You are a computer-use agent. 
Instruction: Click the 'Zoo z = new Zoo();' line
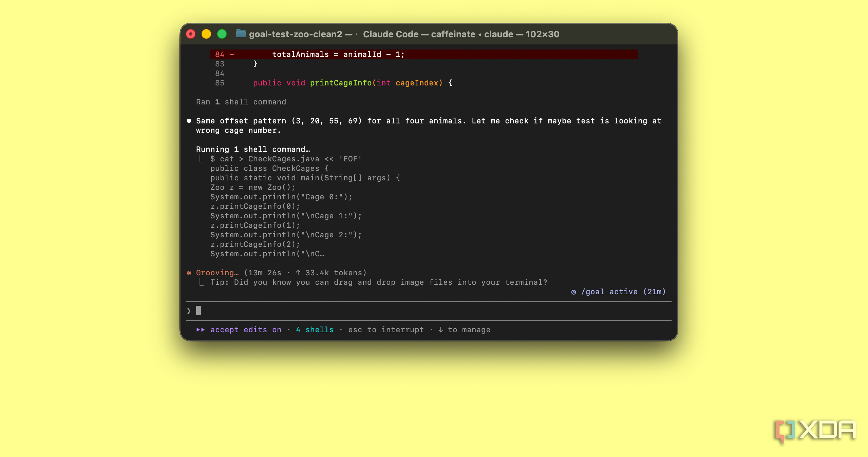click(x=253, y=187)
